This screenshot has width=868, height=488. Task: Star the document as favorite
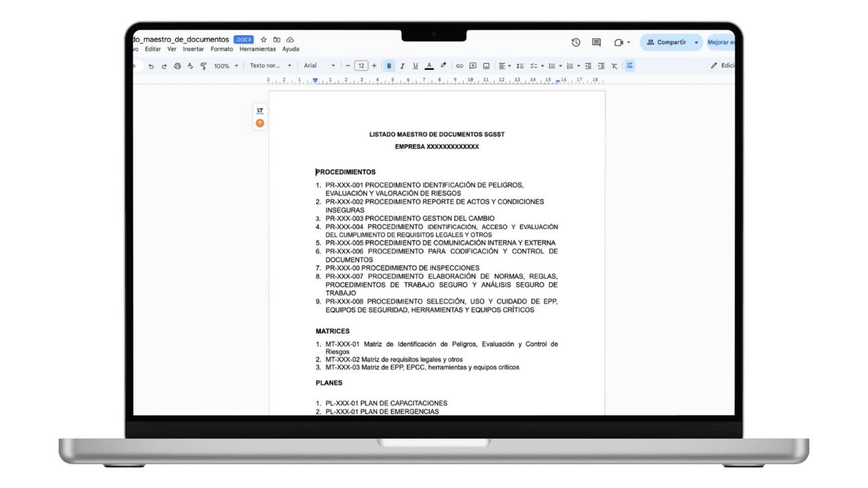(x=264, y=39)
